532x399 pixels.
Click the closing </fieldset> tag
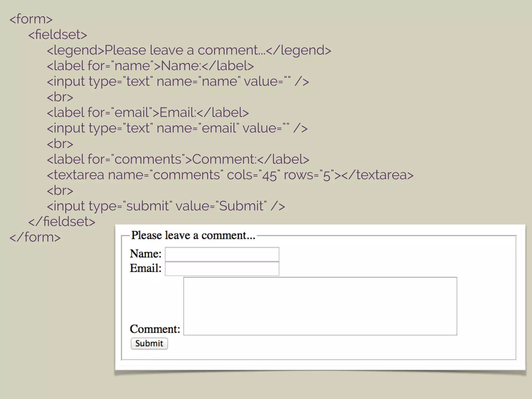[62, 222]
